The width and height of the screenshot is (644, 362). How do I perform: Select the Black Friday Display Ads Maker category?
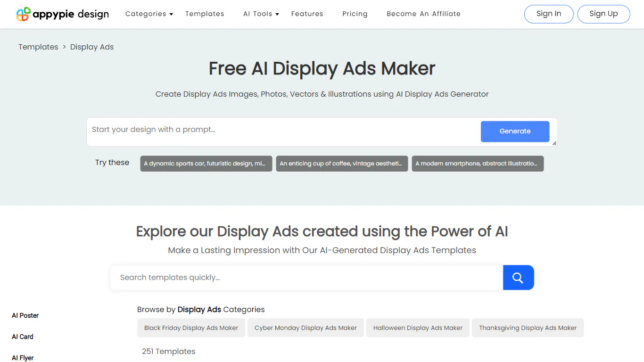(x=191, y=328)
